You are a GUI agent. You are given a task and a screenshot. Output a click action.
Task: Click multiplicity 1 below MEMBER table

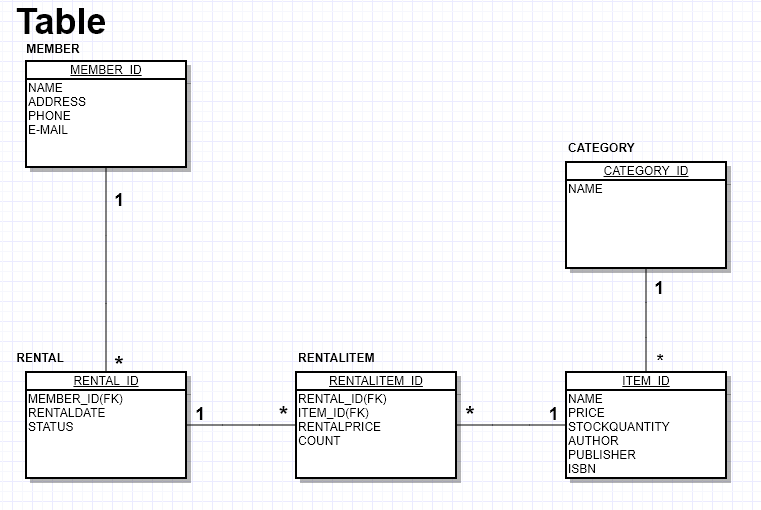point(119,200)
